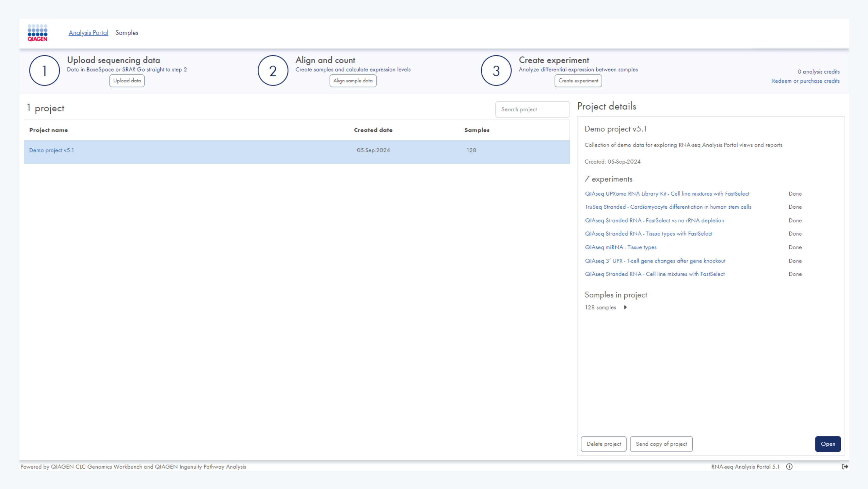Click the step 3 circle icon
The height and width of the screenshot is (489, 868).
[496, 71]
